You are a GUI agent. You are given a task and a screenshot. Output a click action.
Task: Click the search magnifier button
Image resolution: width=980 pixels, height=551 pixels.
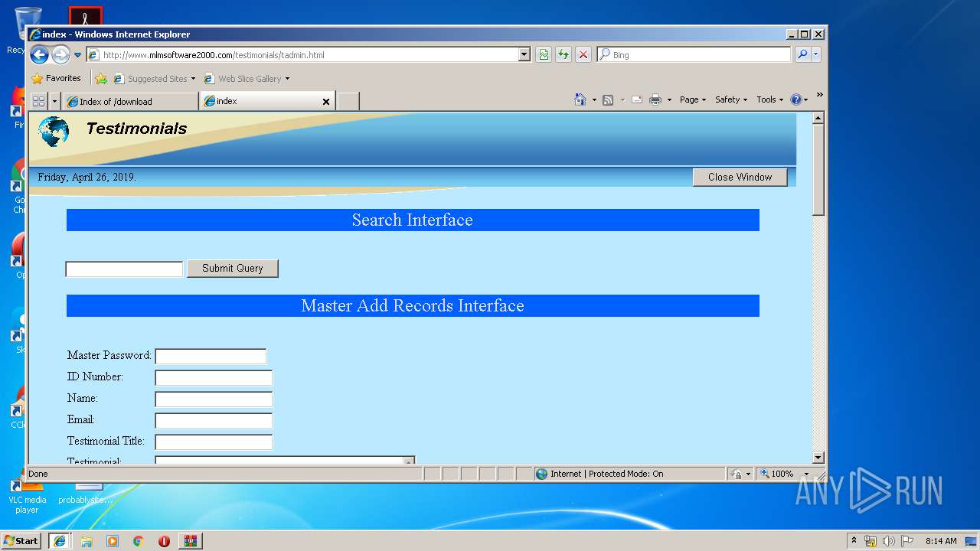(x=802, y=54)
